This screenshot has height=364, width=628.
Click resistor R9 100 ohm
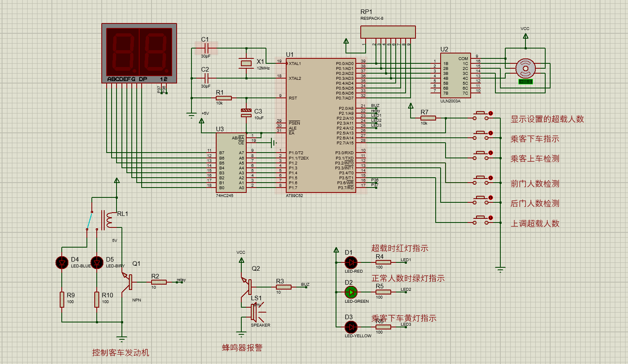(62, 299)
